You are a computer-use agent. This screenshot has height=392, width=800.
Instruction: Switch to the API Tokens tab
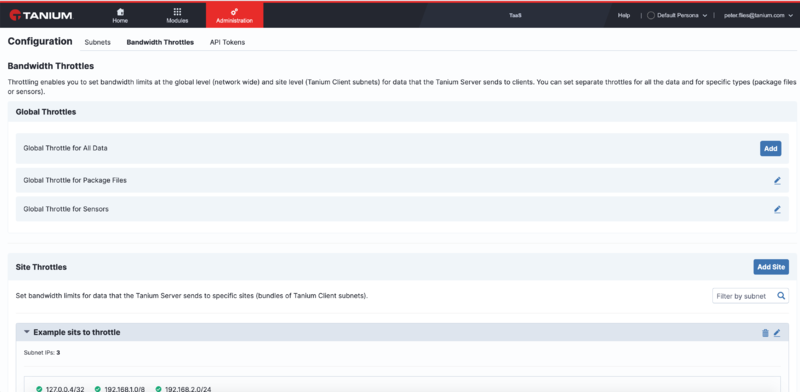227,42
